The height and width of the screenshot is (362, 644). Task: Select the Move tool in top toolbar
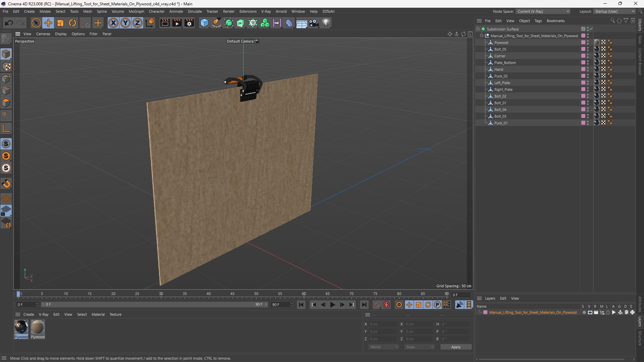coord(48,23)
